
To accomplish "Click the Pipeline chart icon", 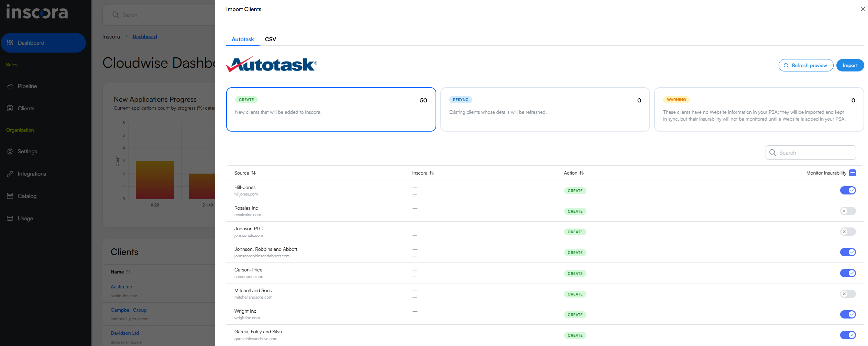I will point(10,86).
